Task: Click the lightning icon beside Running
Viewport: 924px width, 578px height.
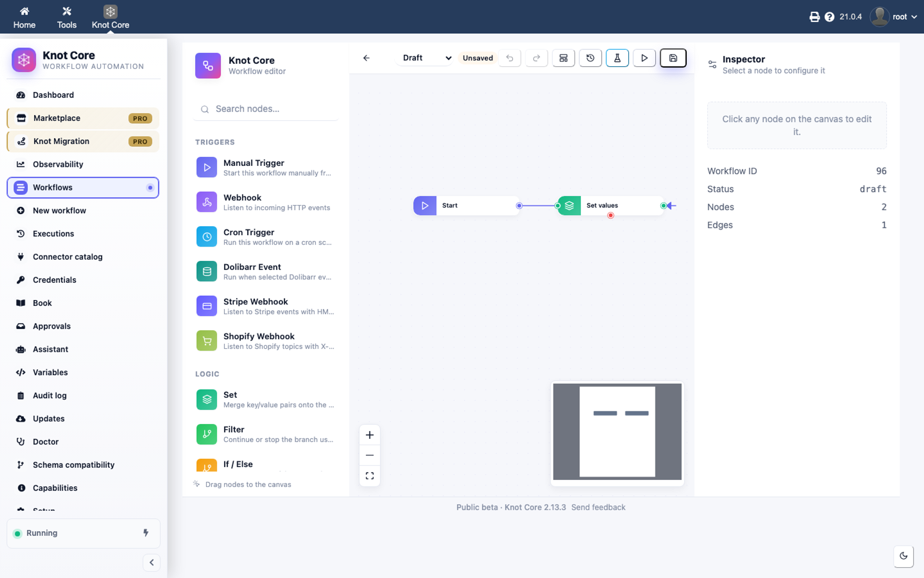Action: 146,533
